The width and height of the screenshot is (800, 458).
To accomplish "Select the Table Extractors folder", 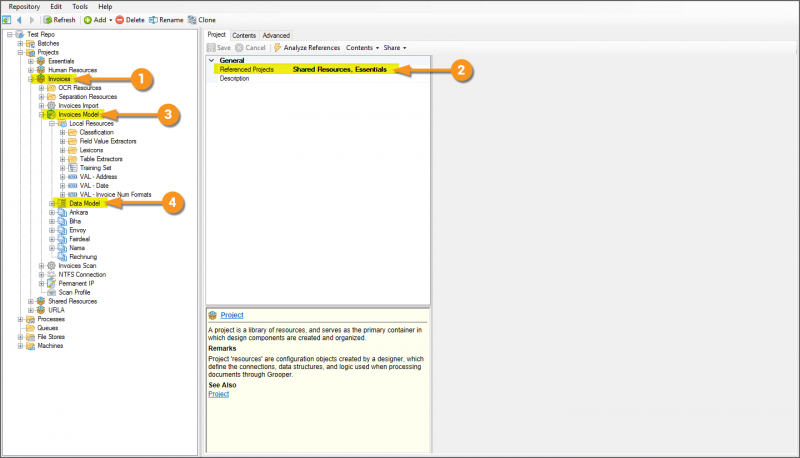I will [x=101, y=159].
